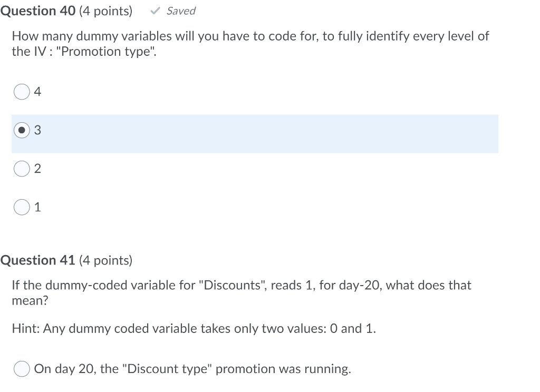Select answer "1" in Question 40
The image size is (540, 392).
point(21,207)
